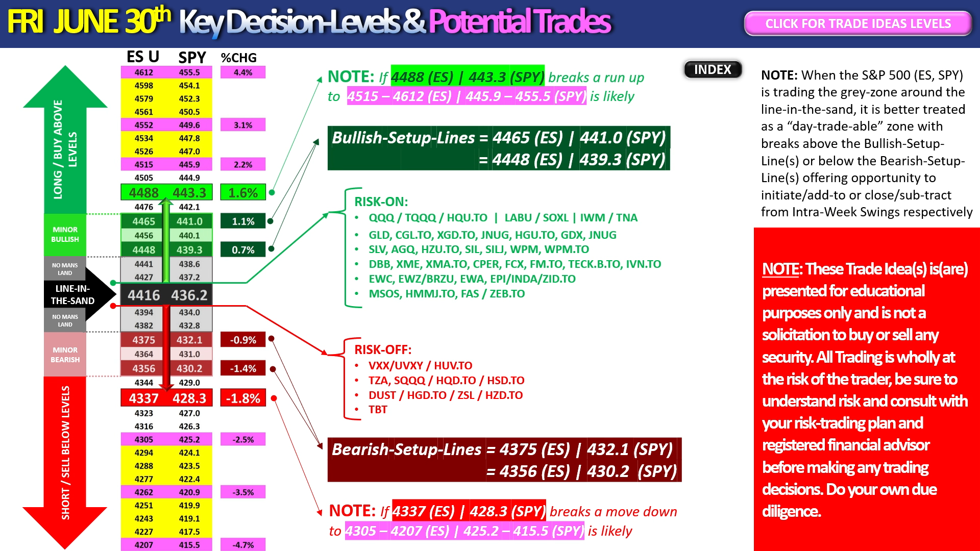
Task: Click the lower NO MANS LAND label
Action: 65,320
